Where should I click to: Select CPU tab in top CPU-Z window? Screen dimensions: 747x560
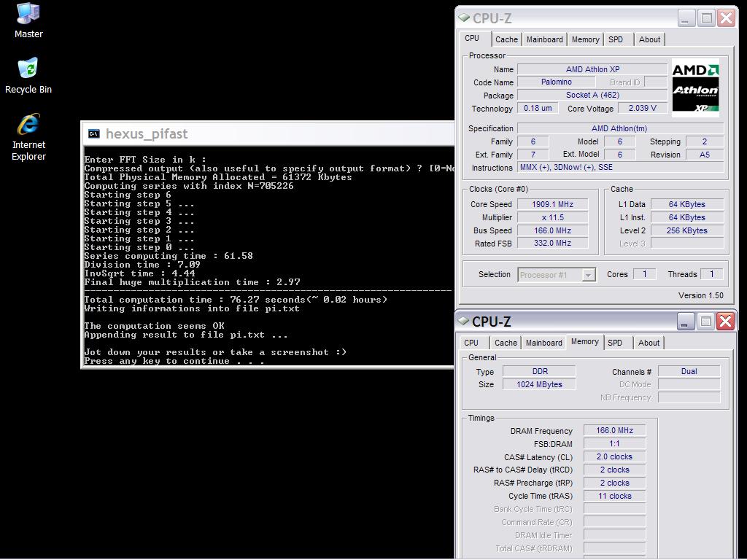pos(474,39)
